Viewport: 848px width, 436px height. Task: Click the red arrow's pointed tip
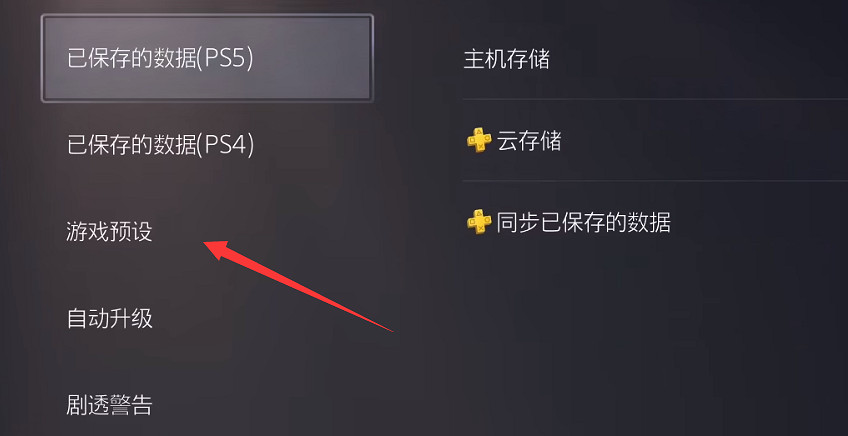[x=206, y=245]
